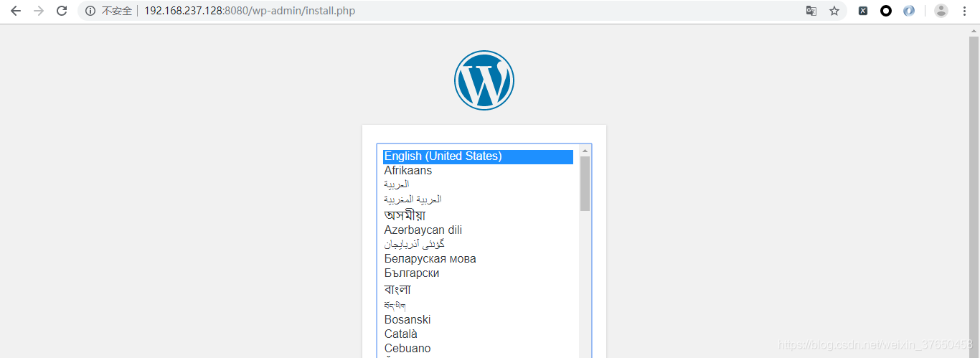Translate this page icon
The height and width of the screenshot is (358, 980).
pyautogui.click(x=811, y=11)
